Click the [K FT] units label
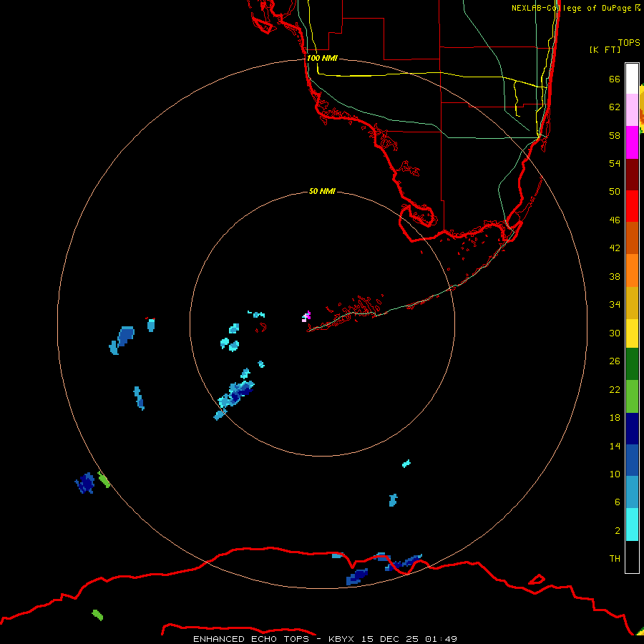Screen dimensions: 644x644 point(605,49)
